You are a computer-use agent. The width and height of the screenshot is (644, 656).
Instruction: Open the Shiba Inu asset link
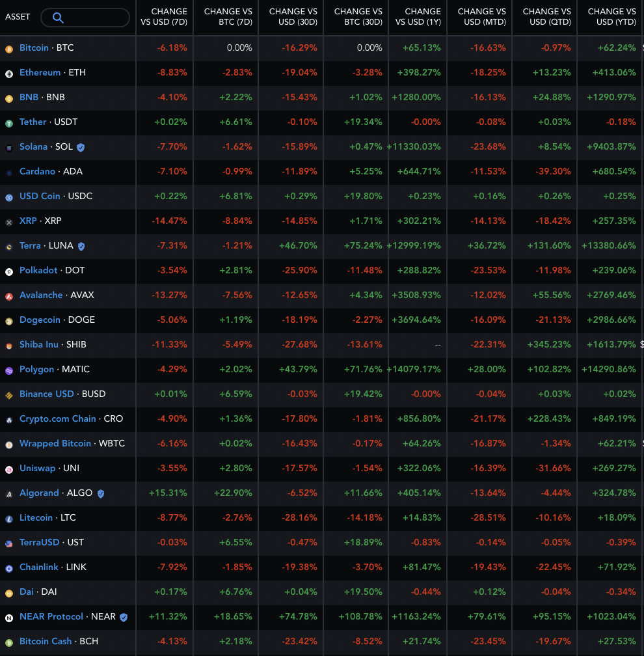coord(39,344)
